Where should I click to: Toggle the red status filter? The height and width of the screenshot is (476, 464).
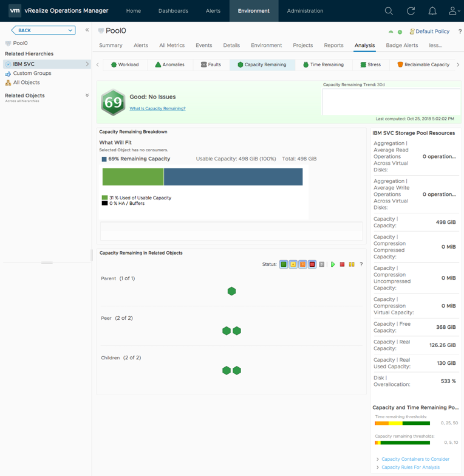coord(312,264)
